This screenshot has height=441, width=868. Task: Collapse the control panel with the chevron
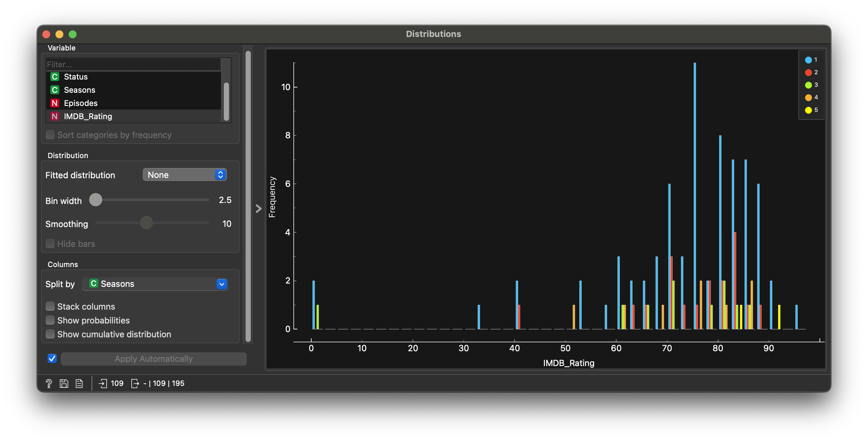pyautogui.click(x=258, y=209)
